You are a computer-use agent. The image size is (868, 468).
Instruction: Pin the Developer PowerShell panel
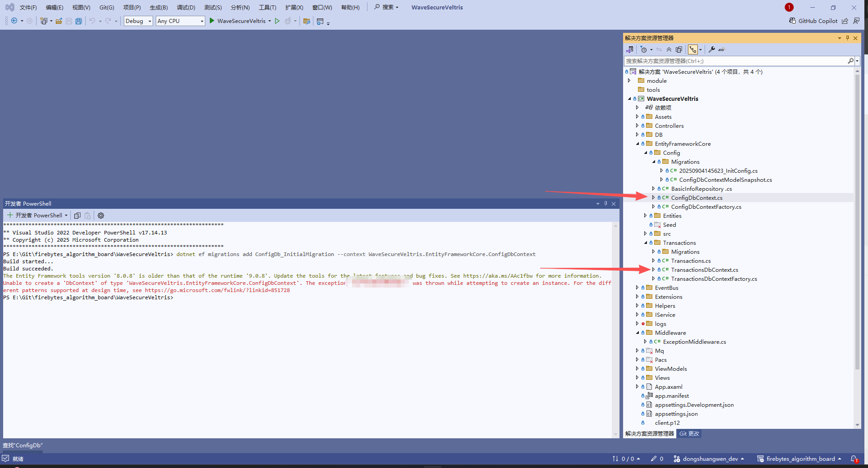click(x=606, y=203)
